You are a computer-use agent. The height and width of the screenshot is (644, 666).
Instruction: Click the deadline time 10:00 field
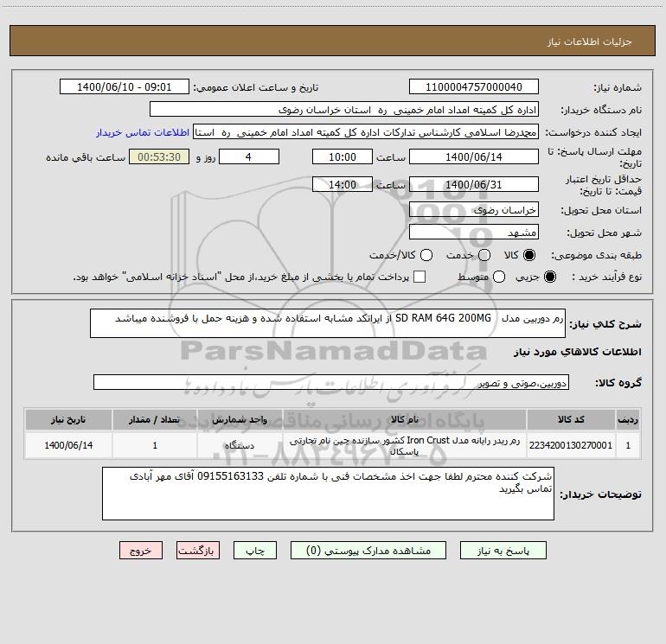343,157
